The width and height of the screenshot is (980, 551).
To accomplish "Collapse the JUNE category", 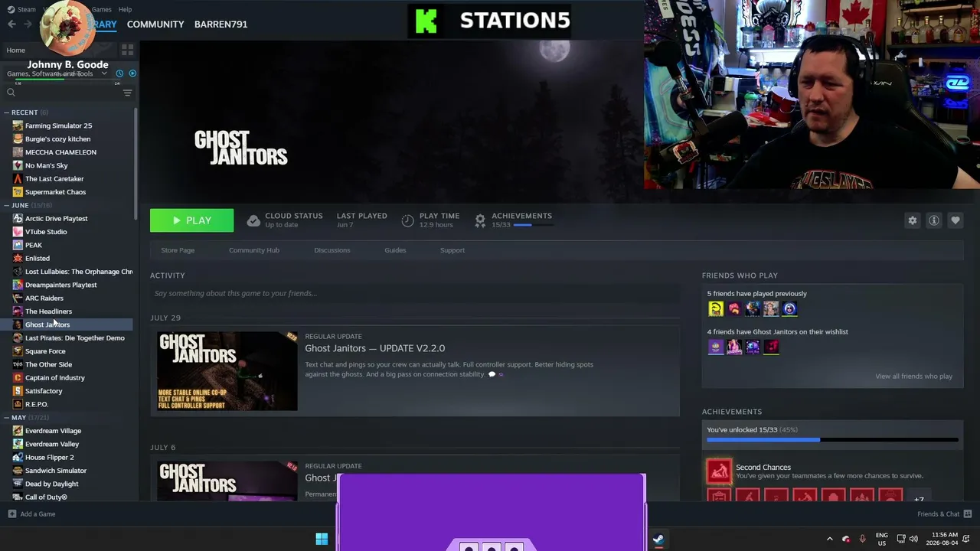I will coord(6,205).
